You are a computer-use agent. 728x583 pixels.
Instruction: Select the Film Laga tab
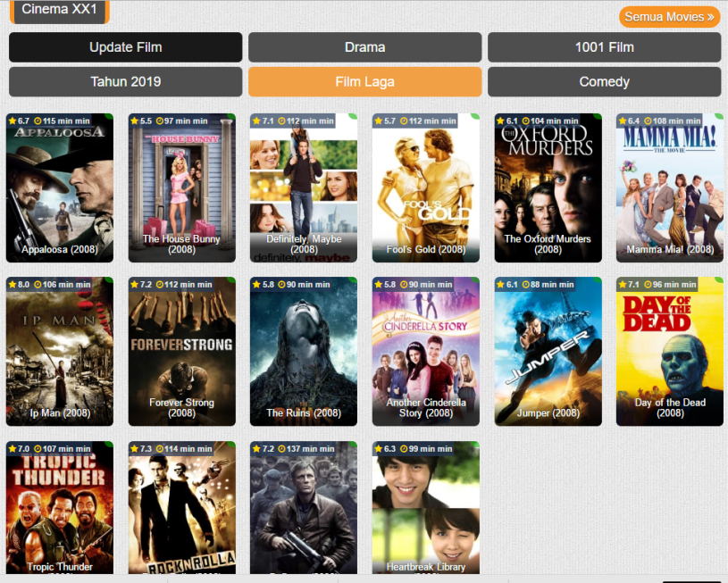364,81
